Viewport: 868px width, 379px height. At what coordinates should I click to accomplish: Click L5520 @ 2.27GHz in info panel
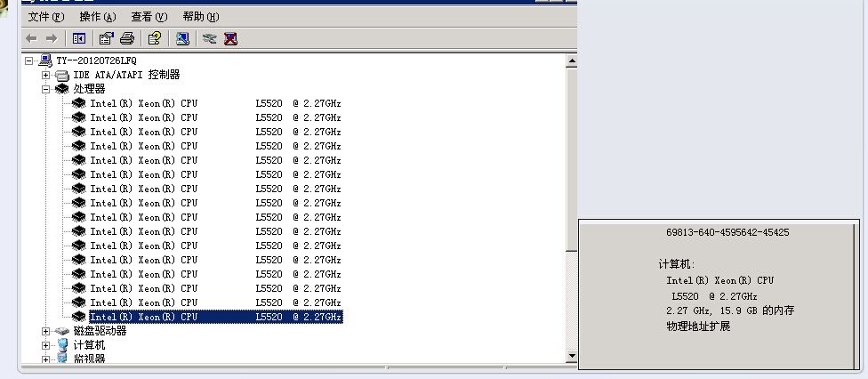pyautogui.click(x=714, y=296)
